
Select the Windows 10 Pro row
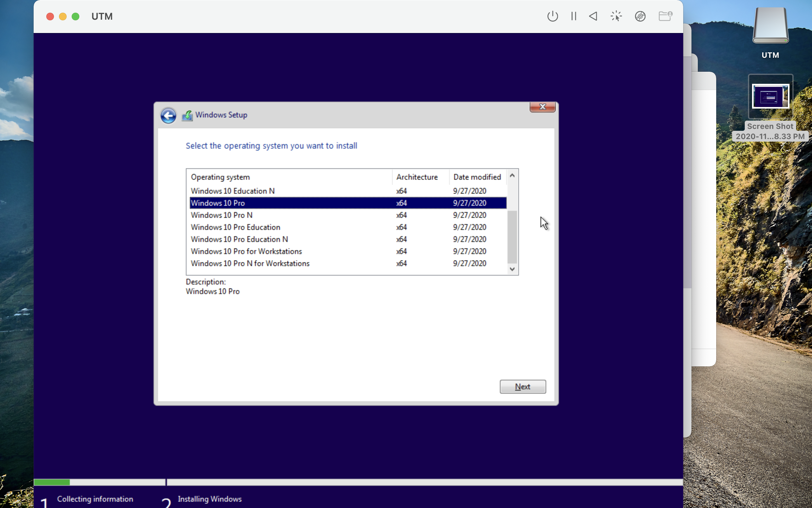click(x=348, y=203)
